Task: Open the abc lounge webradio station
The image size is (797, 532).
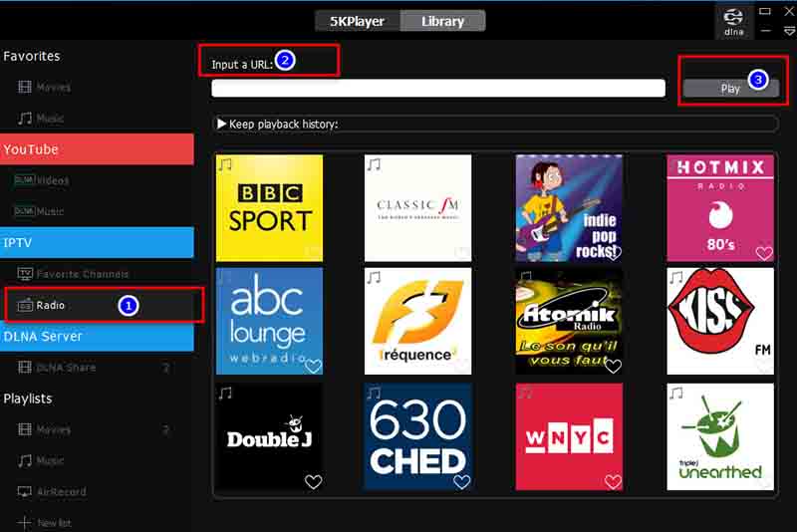Action: pos(269,321)
